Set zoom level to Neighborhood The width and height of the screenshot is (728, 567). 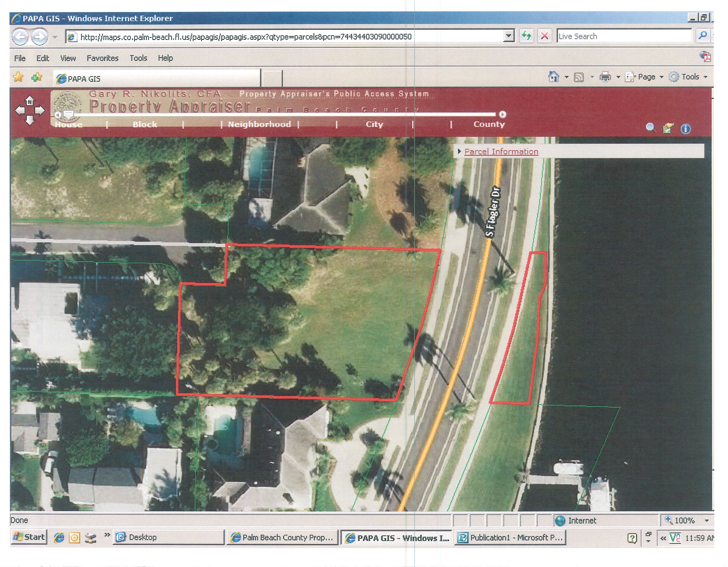pyautogui.click(x=259, y=124)
